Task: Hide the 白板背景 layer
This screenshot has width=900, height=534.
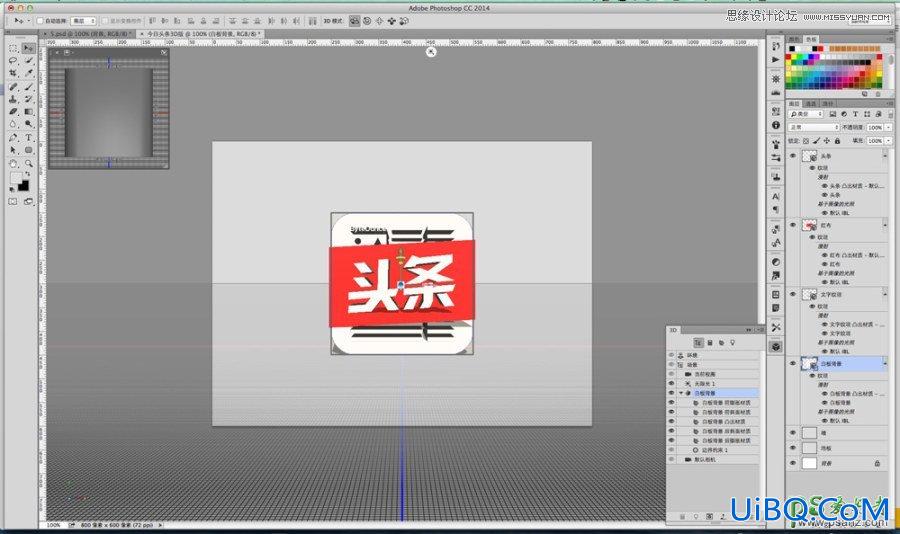Action: 793,363
